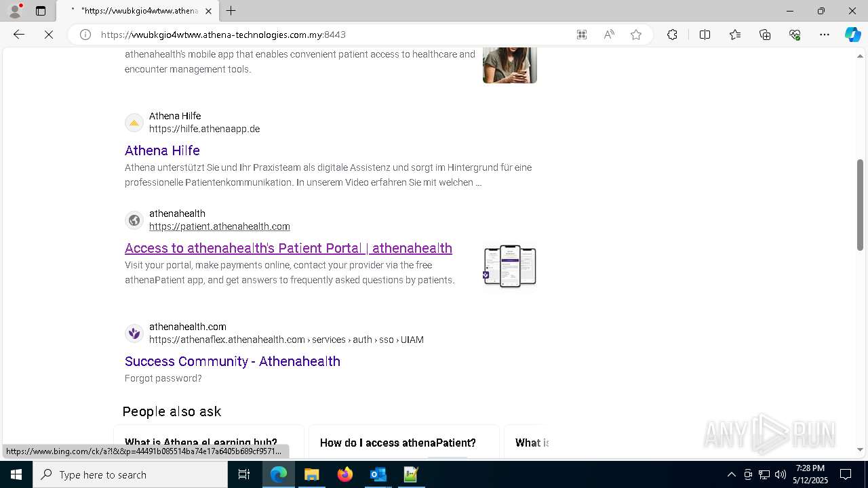Open Browser essentials heart icon
Screen dimensions: 868x488
click(795, 35)
